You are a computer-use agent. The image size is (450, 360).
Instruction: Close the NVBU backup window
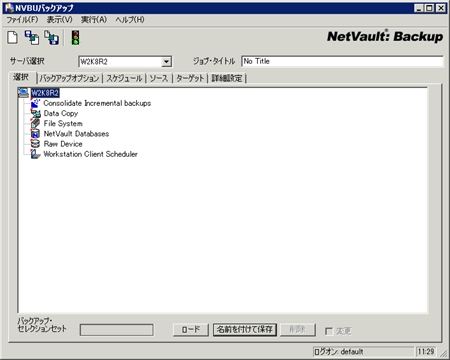[441, 8]
